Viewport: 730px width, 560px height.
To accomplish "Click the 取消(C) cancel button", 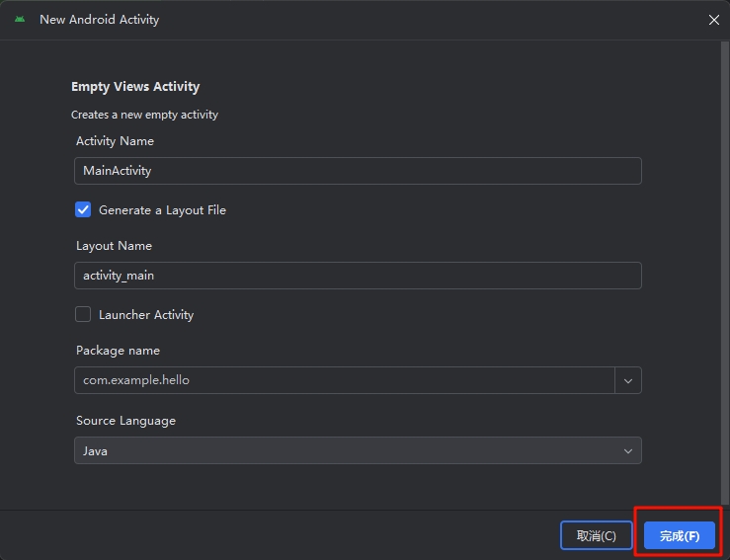I will click(x=596, y=535).
